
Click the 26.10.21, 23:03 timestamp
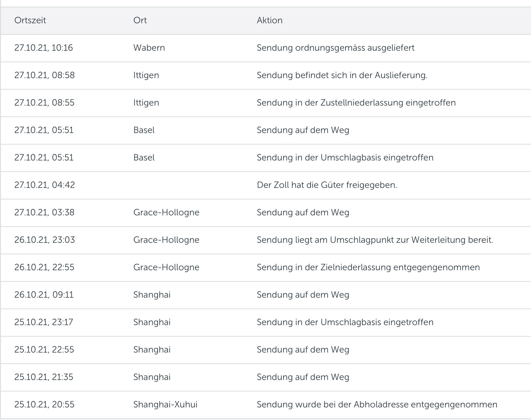(45, 240)
